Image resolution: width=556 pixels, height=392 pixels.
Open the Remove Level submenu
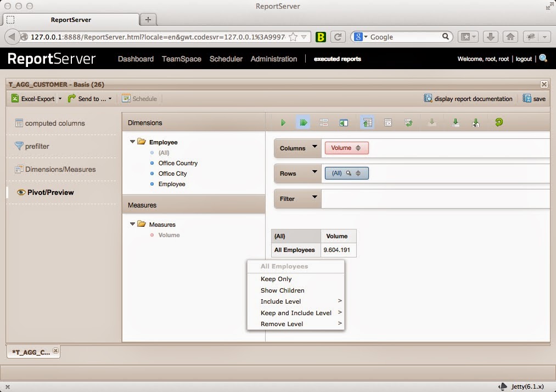click(296, 324)
